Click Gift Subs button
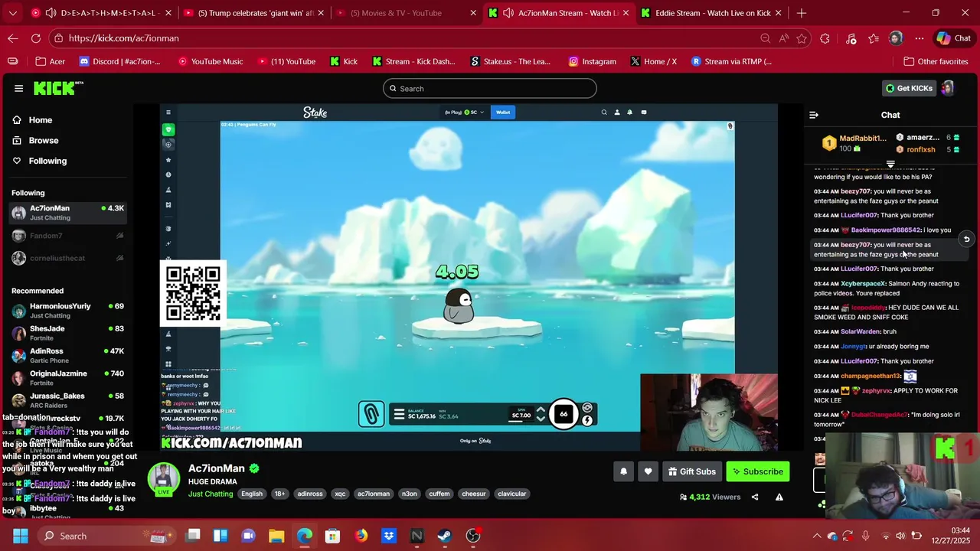This screenshot has width=980, height=551. pos(692,471)
